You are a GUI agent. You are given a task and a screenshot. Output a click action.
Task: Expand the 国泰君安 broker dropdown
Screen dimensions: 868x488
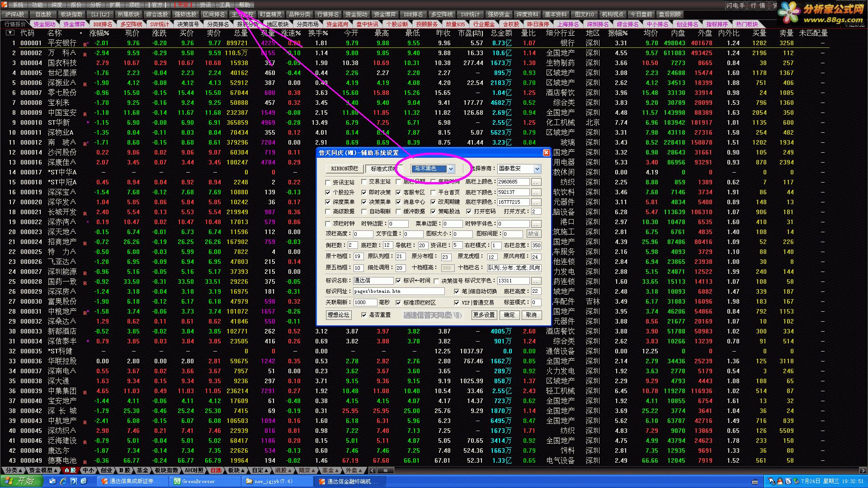pos(537,169)
